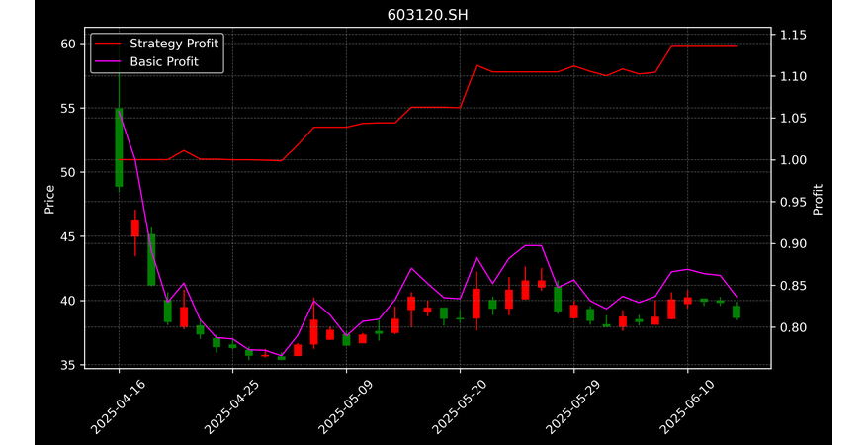Screen dimensions: 868x445
Task: Select the Basic Profit legend label
Action: (164, 61)
